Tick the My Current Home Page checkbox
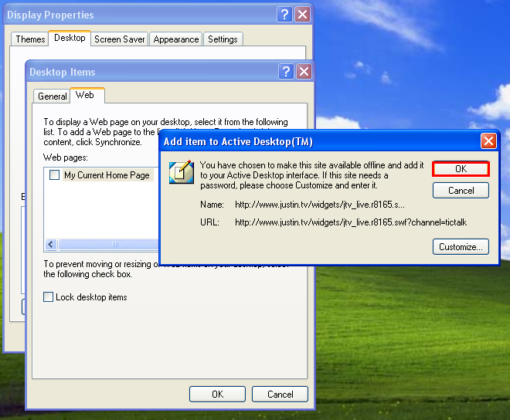510x420 pixels. click(54, 175)
